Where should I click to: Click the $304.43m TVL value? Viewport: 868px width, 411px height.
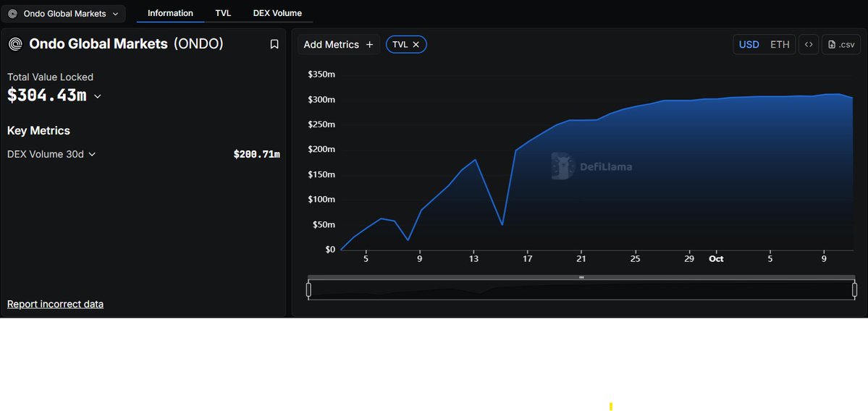click(x=47, y=95)
